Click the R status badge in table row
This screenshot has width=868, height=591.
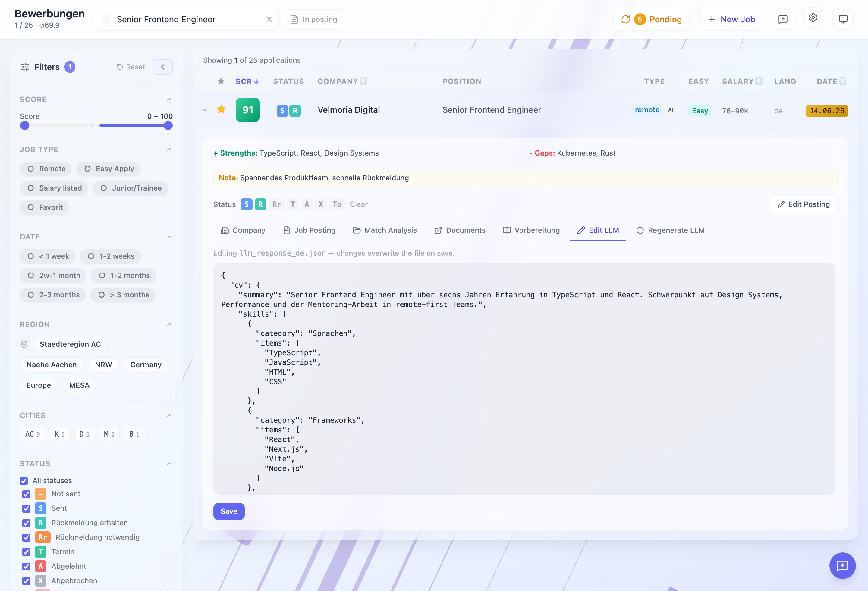click(295, 111)
